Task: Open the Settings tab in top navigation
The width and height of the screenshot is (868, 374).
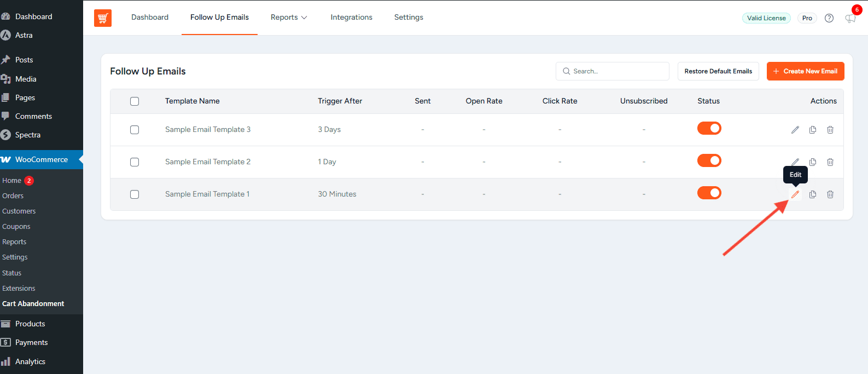Action: [x=409, y=18]
